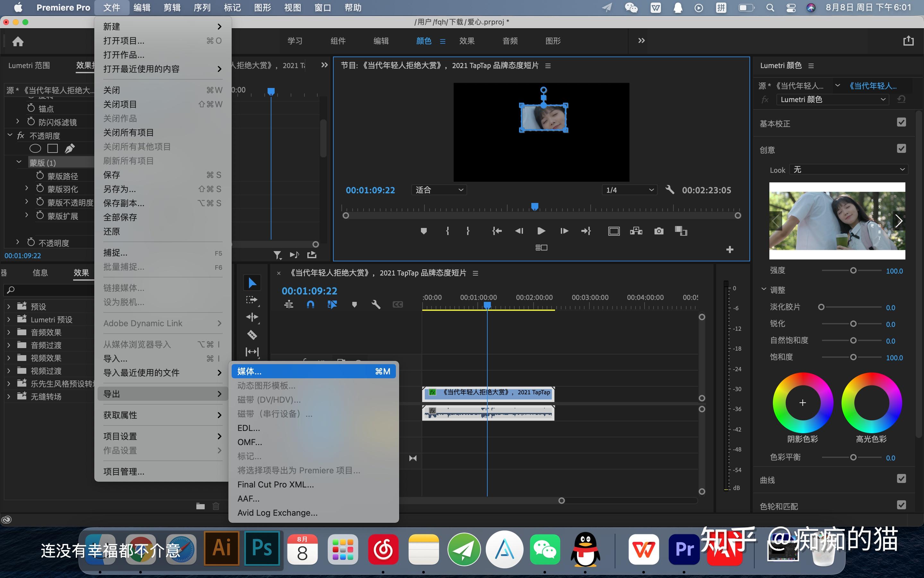Viewport: 924px width, 578px height.
Task: Open the button editor plus icon
Action: 730,250
